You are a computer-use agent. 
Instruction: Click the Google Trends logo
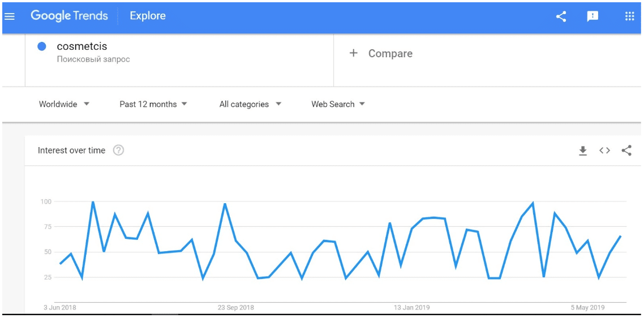[x=69, y=16]
